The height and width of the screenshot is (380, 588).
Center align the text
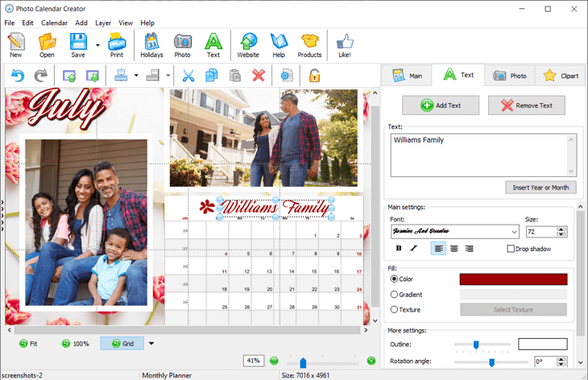click(x=454, y=249)
